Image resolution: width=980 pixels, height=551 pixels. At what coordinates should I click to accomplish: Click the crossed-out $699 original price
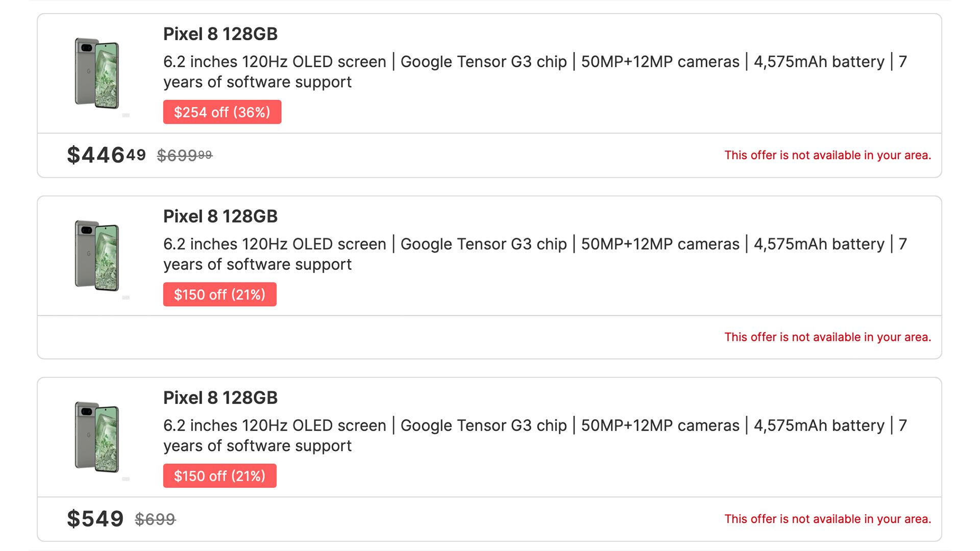click(x=155, y=519)
